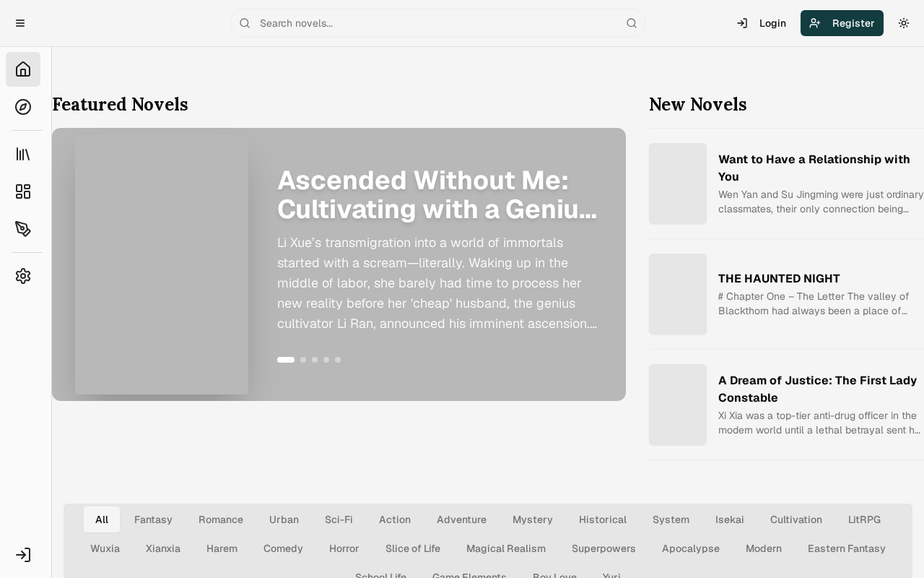Click the Login button

click(762, 23)
